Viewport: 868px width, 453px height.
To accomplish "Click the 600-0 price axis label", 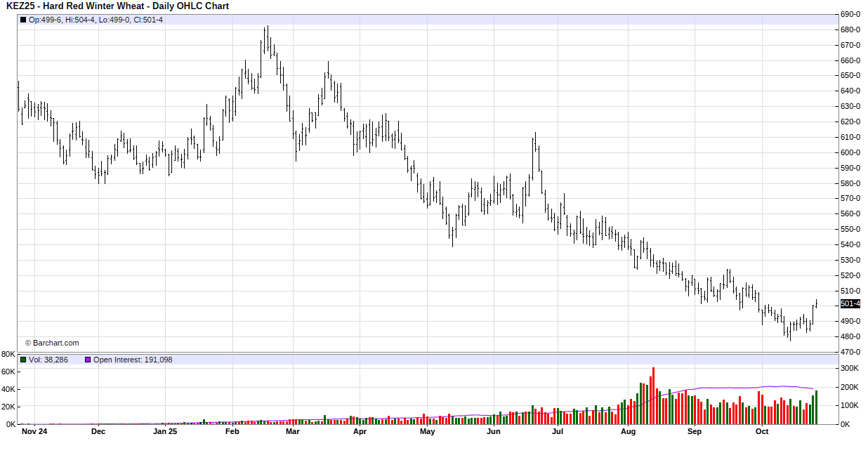I will (851, 152).
